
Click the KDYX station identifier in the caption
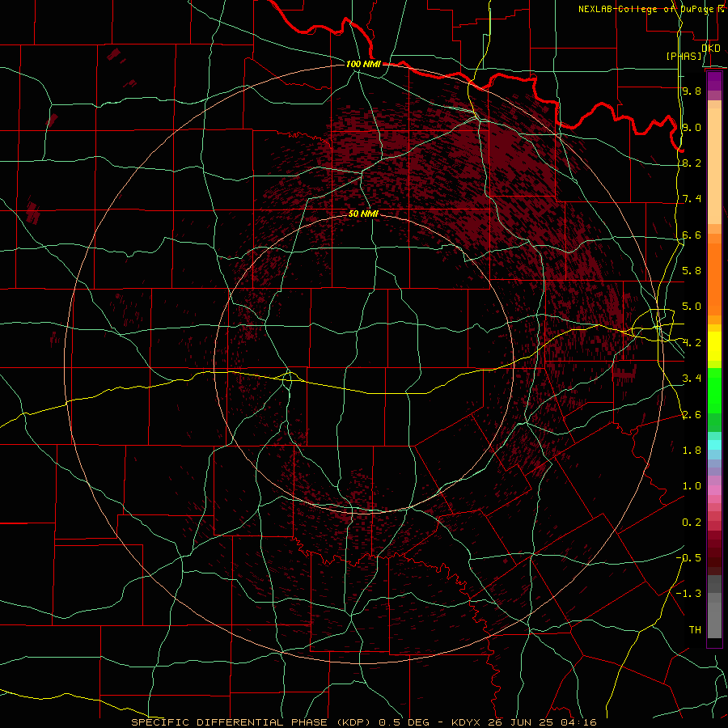pyautogui.click(x=465, y=722)
